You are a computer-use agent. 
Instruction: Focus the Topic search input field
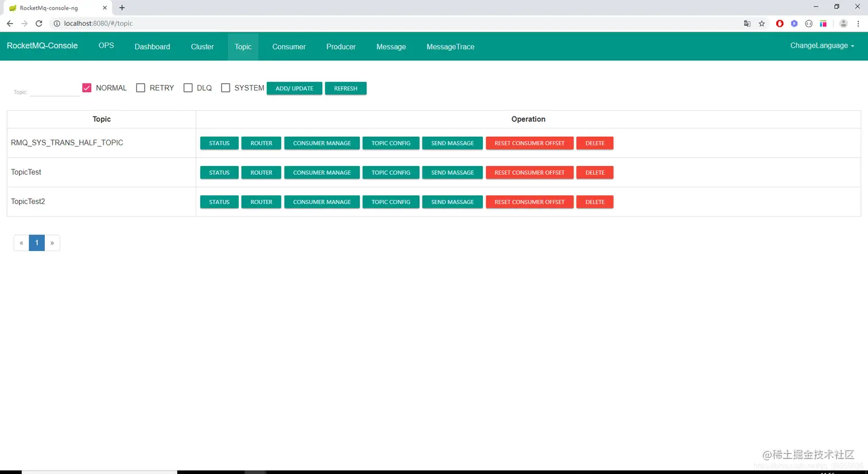(x=55, y=91)
